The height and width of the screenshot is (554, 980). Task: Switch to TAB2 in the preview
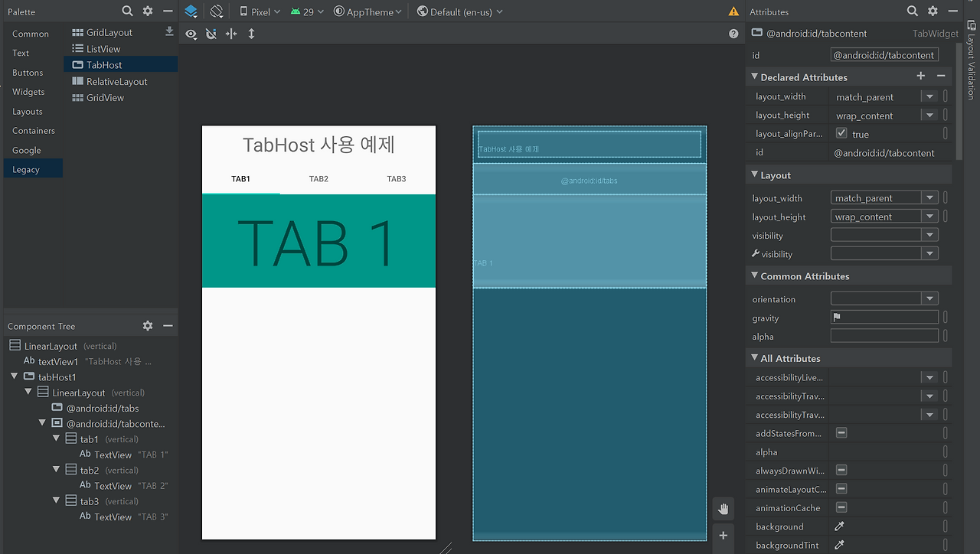(318, 178)
